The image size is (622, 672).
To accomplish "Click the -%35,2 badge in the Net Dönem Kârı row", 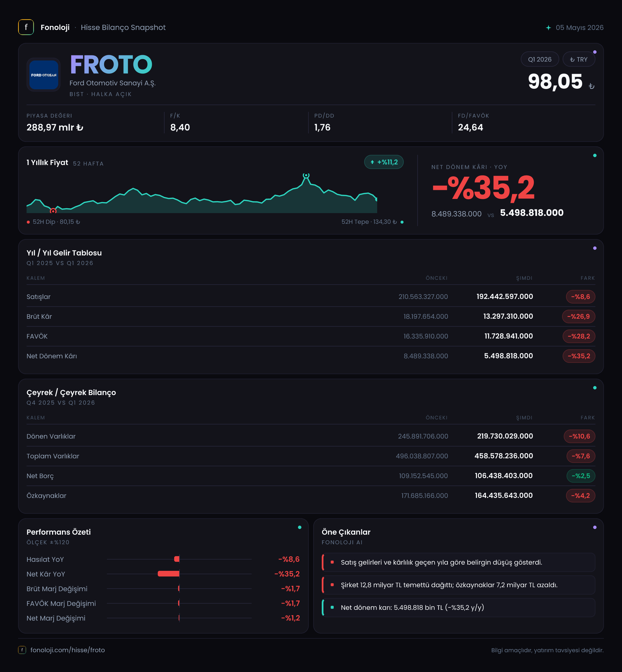I will pos(579,356).
